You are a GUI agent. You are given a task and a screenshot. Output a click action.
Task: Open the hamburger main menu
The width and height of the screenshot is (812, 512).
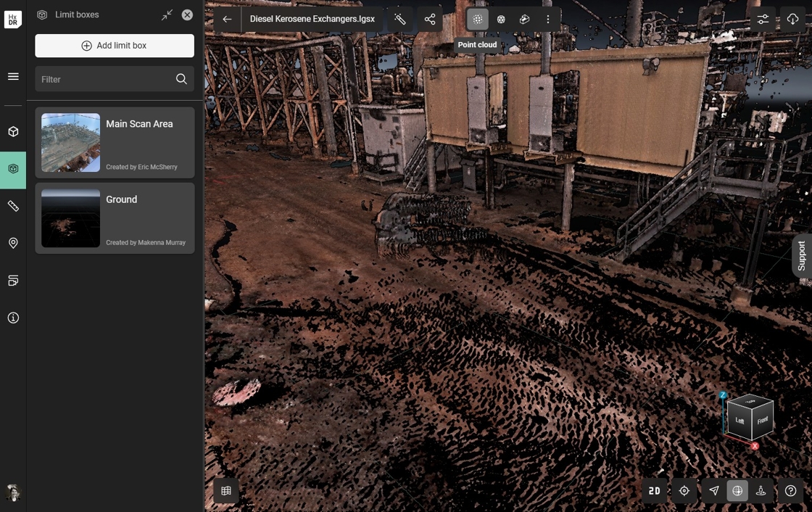(13, 76)
